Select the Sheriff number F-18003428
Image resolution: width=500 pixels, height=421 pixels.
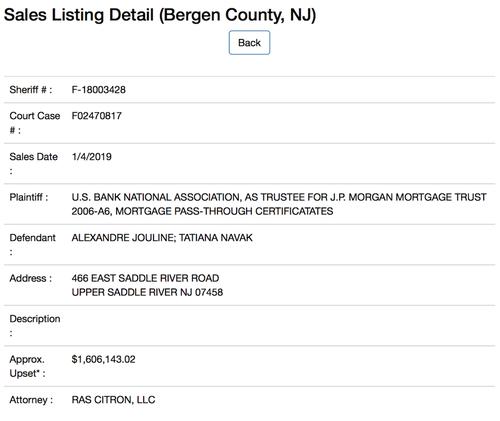tap(99, 90)
